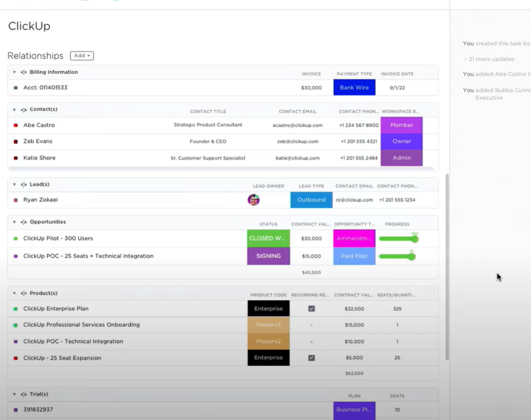Click the Admin workspace role tag for Katie Shore
The image size is (531, 420).
[402, 158]
